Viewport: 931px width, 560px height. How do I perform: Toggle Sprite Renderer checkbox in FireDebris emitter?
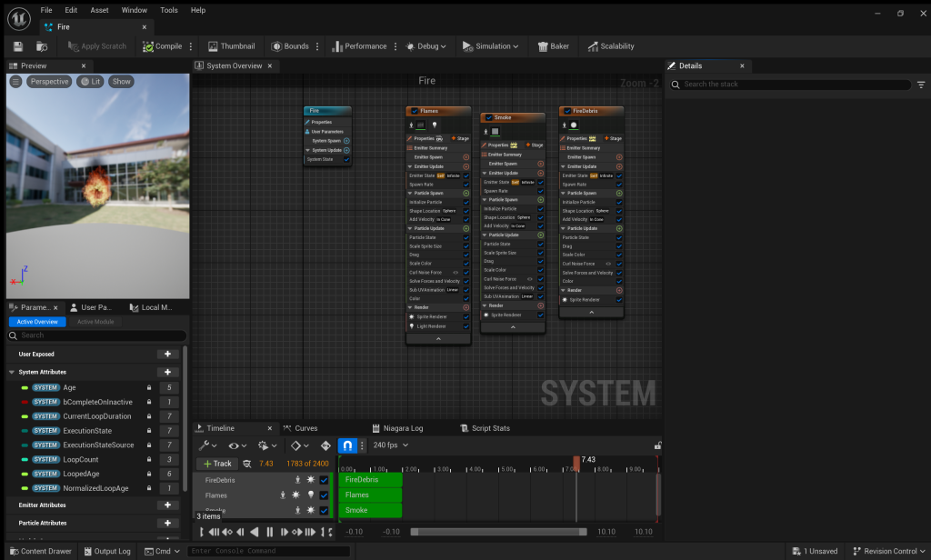619,300
